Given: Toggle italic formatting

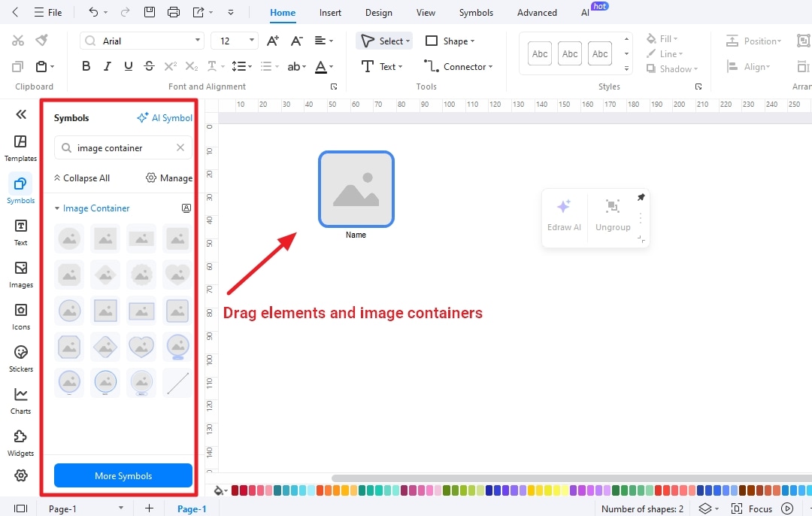Looking at the screenshot, I should [x=107, y=66].
